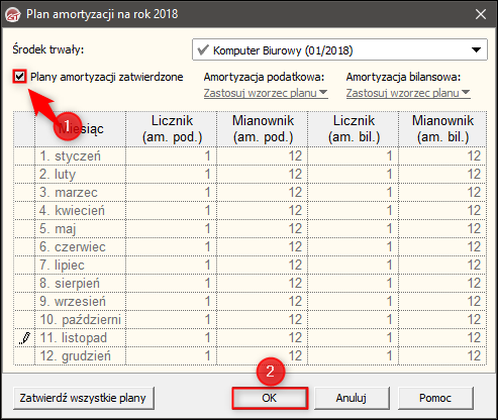Click the row selector beside 10. październik

24,320
